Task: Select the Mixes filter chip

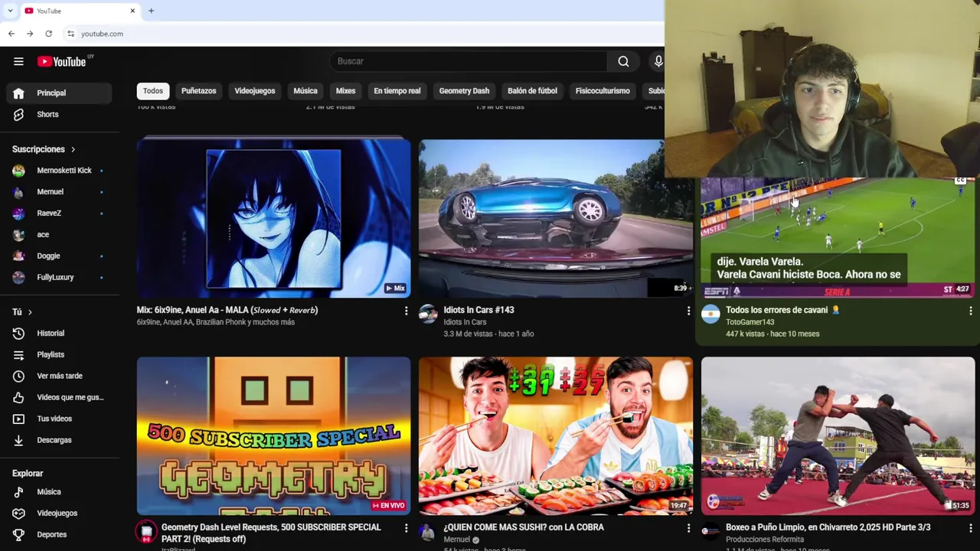Action: pyautogui.click(x=345, y=91)
